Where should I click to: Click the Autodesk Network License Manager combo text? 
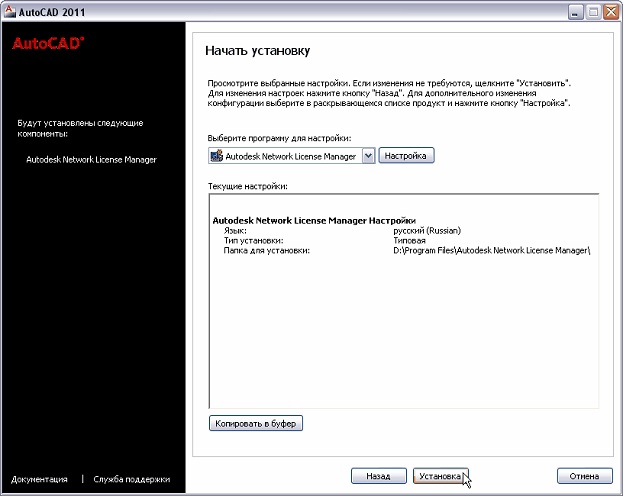tap(291, 156)
